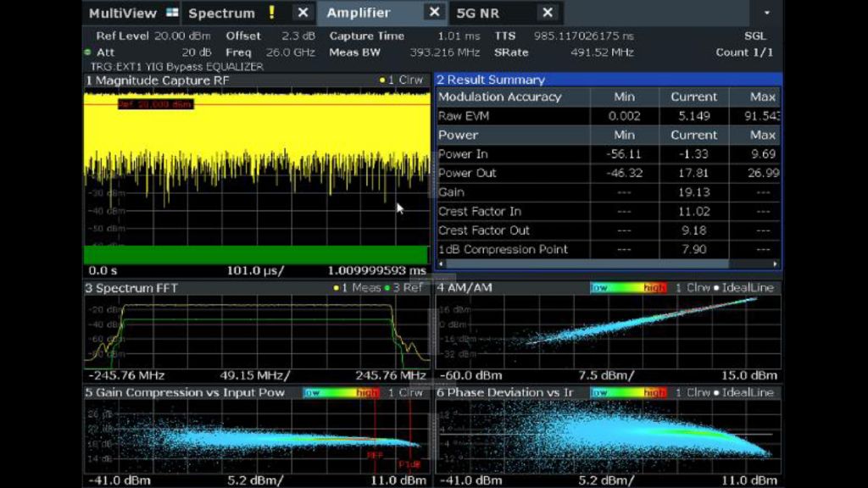
Task: Click the Count 1/1 indicator
Action: 744,52
